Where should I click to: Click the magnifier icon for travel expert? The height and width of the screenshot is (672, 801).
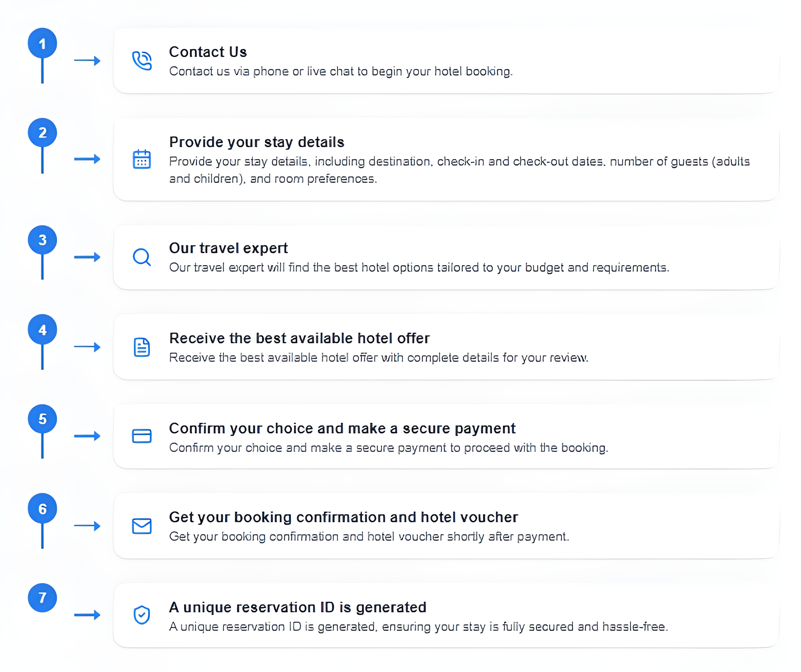(142, 257)
